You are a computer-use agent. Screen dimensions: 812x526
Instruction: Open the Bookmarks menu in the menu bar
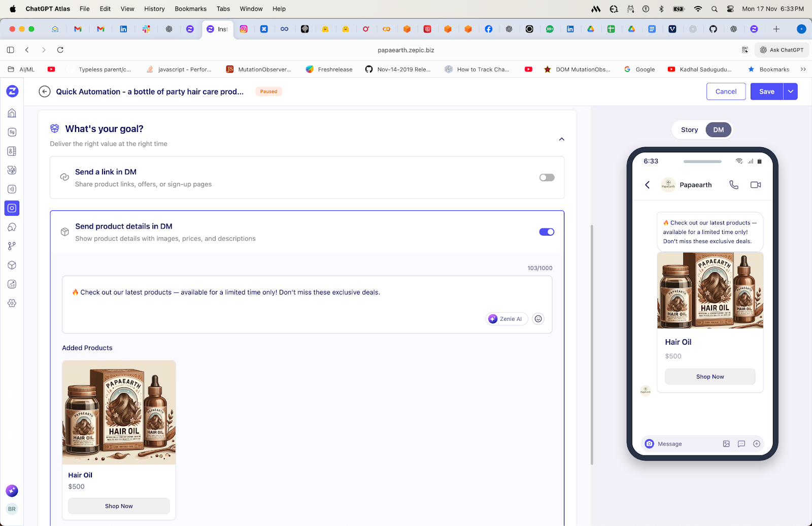coord(190,9)
